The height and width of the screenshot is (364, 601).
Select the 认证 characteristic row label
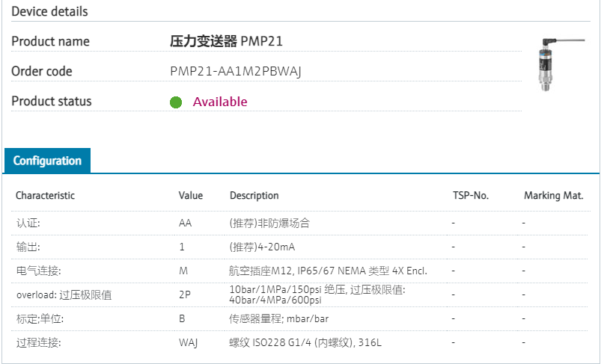click(x=28, y=223)
